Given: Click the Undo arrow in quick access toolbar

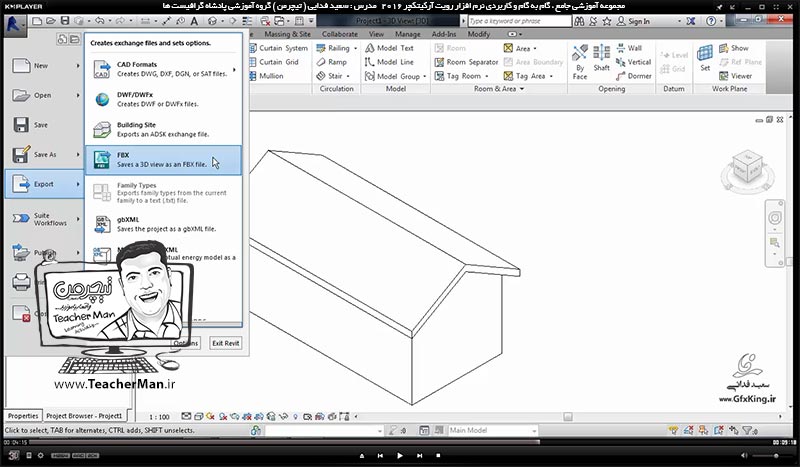Looking at the screenshot, I should coord(99,21).
